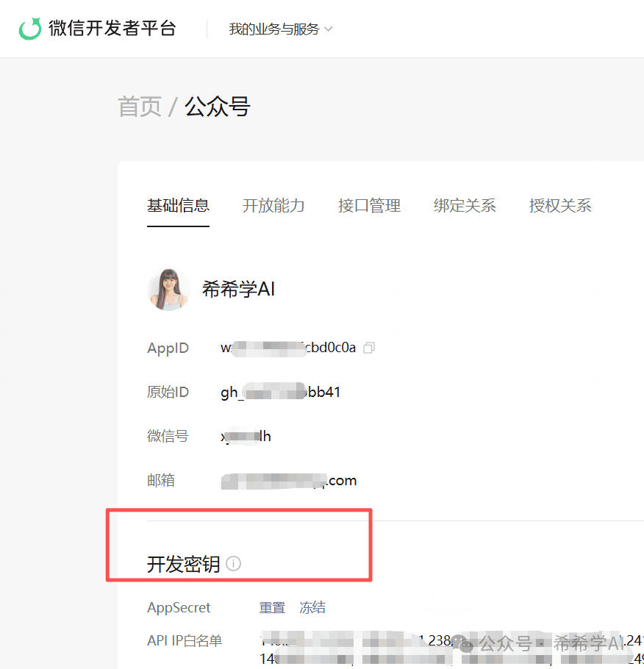Screen dimensions: 644x669
Task: Click the 希希学AI account avatar
Action: coord(168,289)
